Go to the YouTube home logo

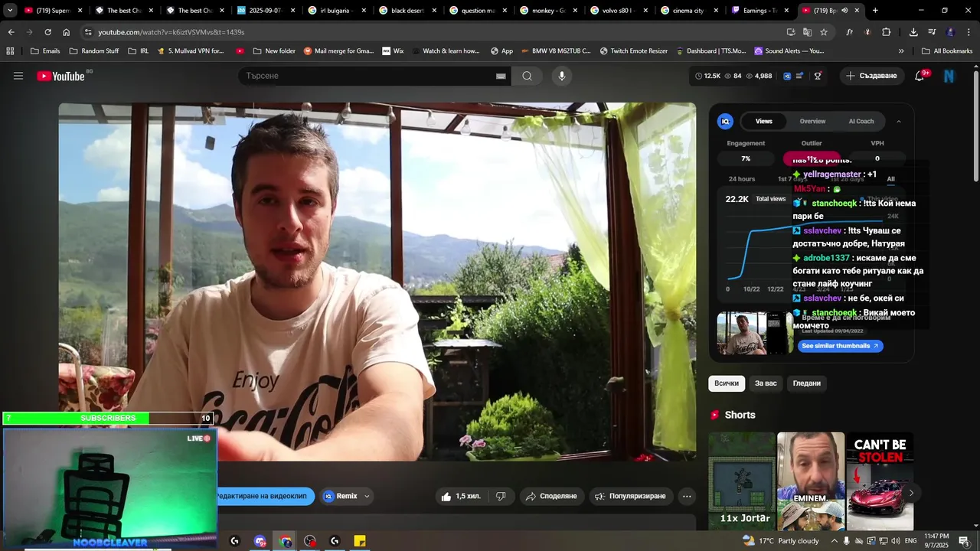pyautogui.click(x=60, y=76)
